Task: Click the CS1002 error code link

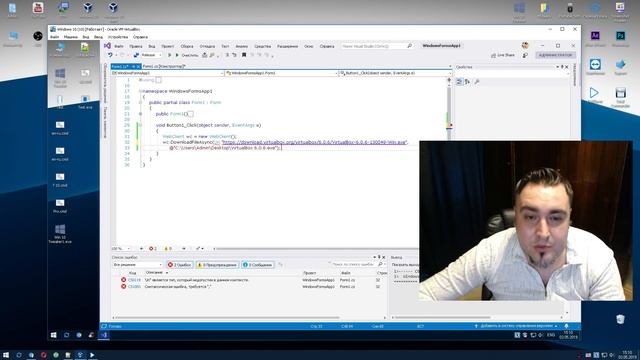Action: (134, 287)
